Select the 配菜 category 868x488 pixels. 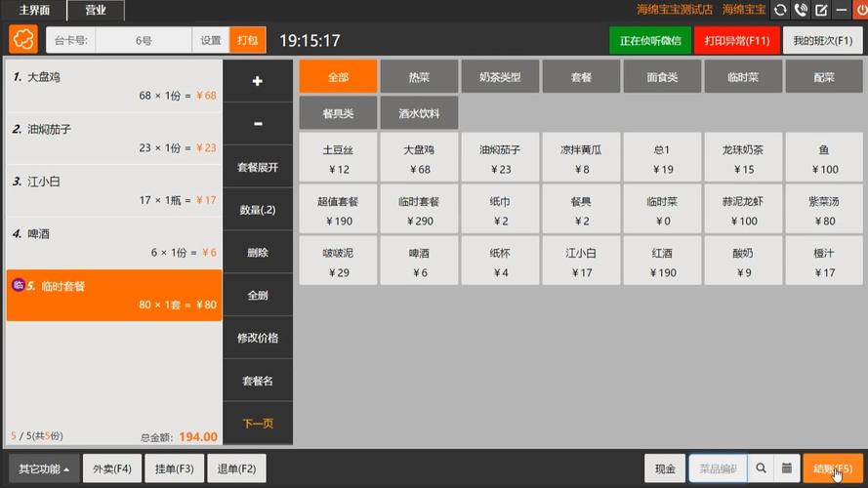click(x=824, y=77)
